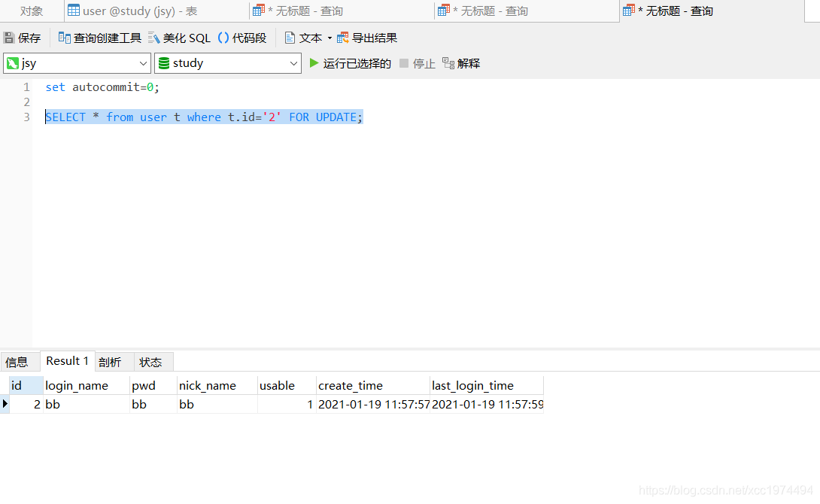Run the selected query (运行已选择的)
820x504 pixels.
point(350,63)
